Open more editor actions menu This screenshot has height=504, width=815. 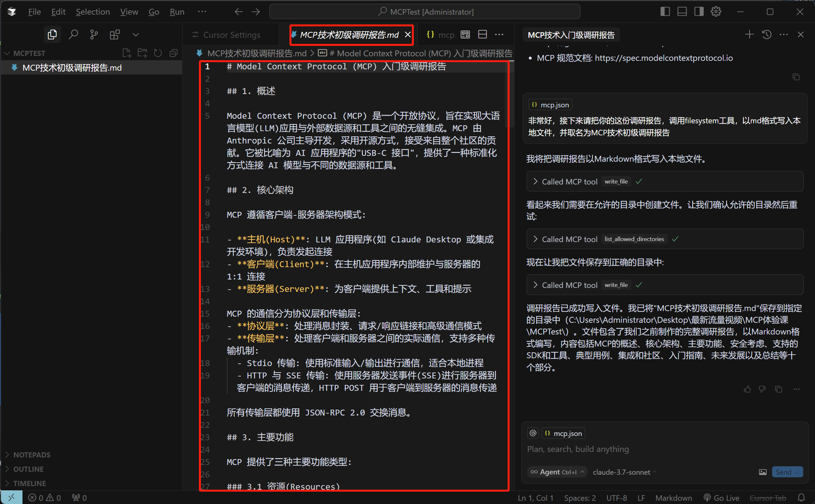pos(499,35)
